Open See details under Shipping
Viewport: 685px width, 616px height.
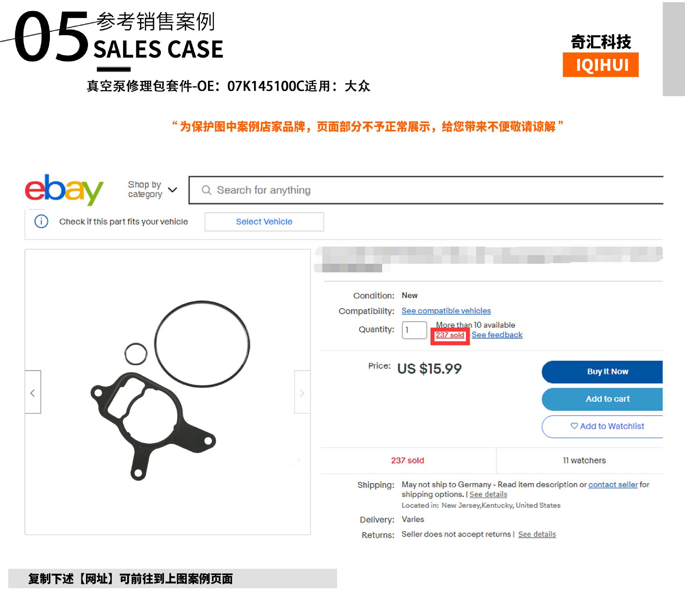tap(488, 494)
